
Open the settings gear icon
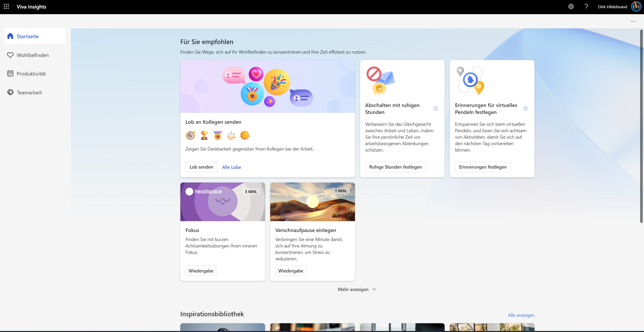pyautogui.click(x=571, y=7)
